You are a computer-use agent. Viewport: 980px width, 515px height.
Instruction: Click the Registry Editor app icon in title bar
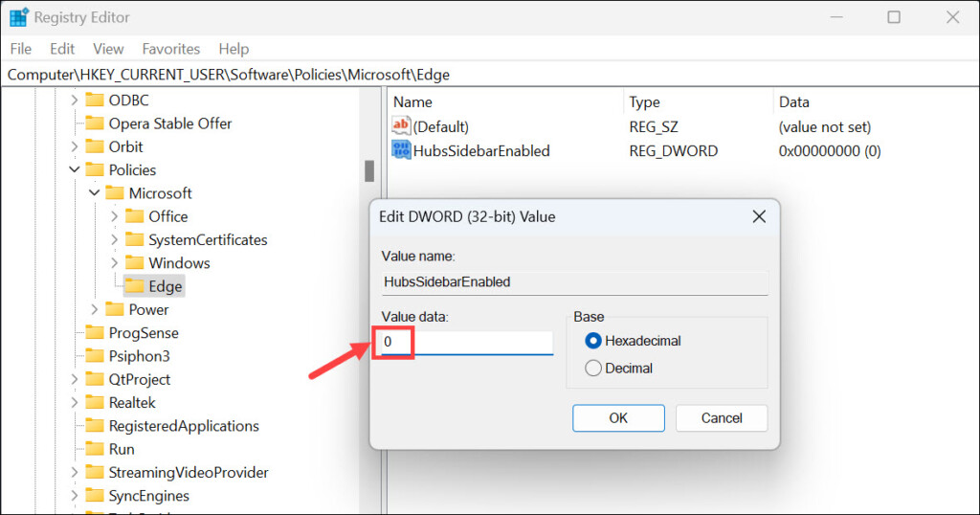click(x=18, y=17)
